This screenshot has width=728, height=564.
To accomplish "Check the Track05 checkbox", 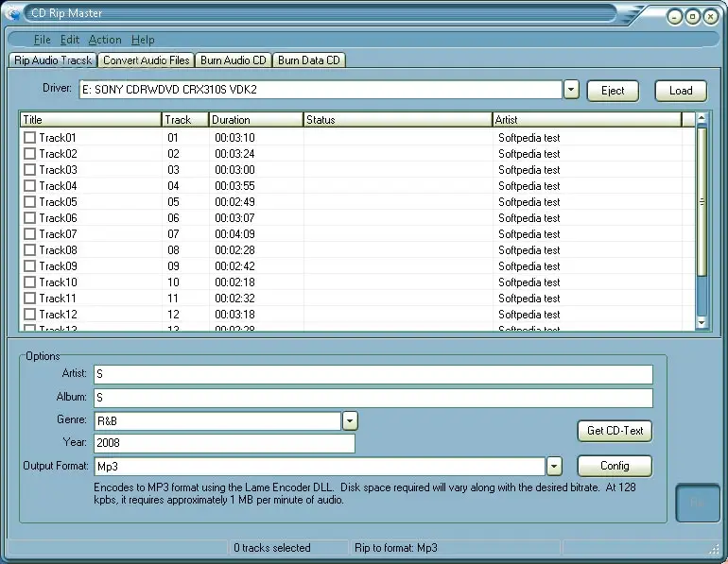I will point(29,202).
